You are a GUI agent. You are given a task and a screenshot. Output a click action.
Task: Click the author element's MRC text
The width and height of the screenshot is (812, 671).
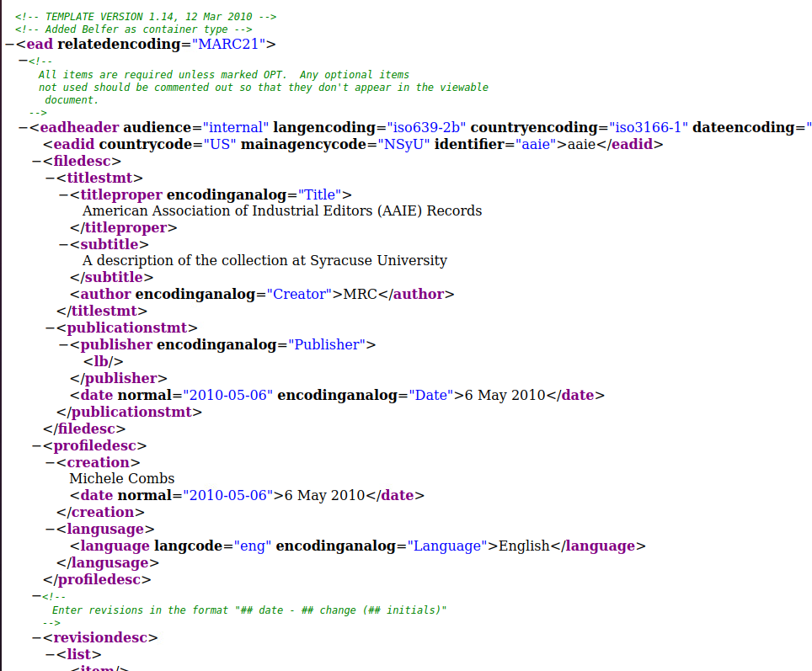[x=361, y=295]
